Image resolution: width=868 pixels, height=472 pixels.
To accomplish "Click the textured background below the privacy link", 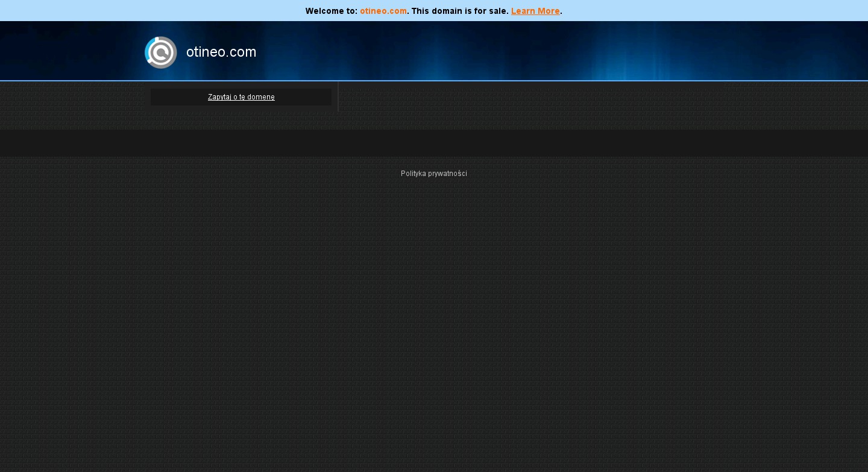I will 434,301.
